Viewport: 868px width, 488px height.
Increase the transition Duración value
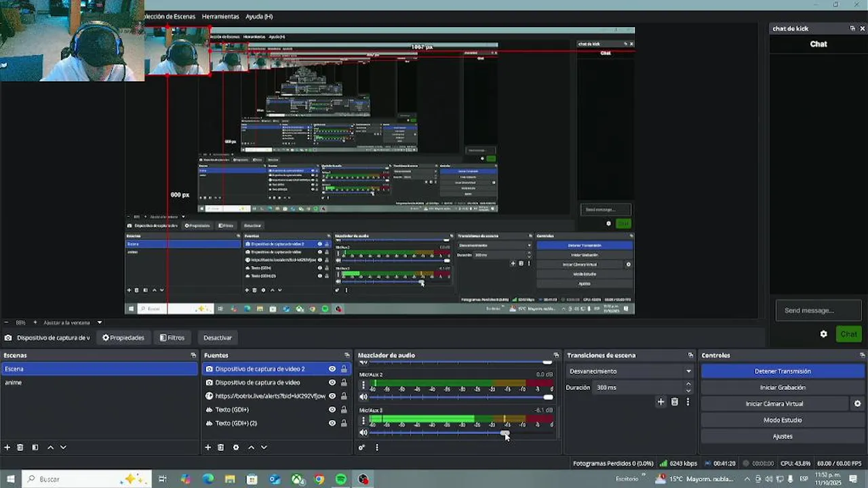pyautogui.click(x=688, y=384)
